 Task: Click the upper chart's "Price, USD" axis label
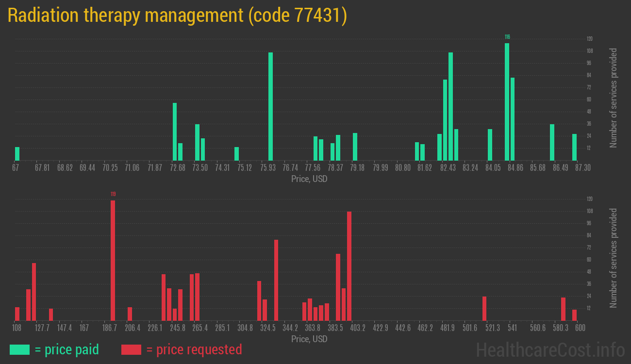tap(309, 179)
